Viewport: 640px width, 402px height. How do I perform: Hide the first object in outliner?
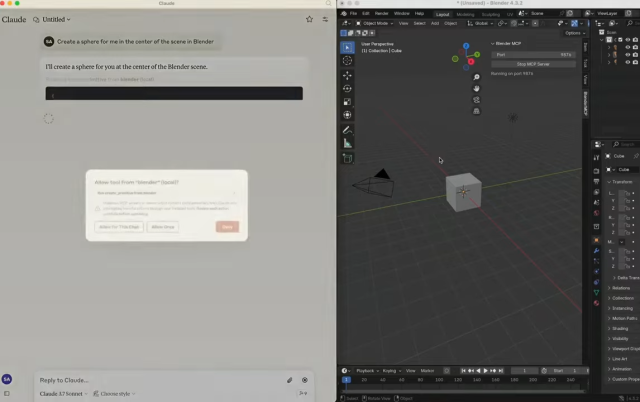coord(628,47)
